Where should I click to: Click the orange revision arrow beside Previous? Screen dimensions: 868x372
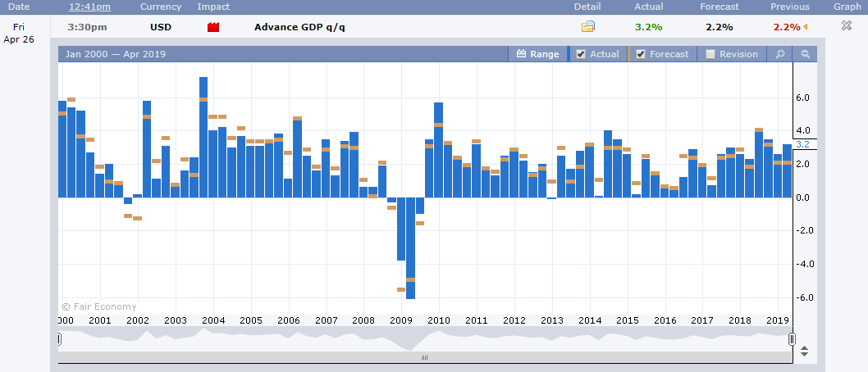point(805,26)
